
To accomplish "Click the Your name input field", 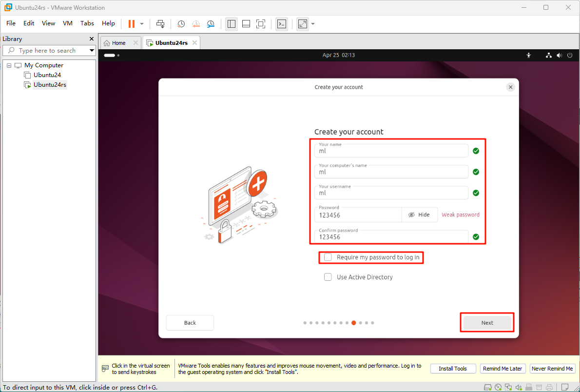I will [391, 151].
